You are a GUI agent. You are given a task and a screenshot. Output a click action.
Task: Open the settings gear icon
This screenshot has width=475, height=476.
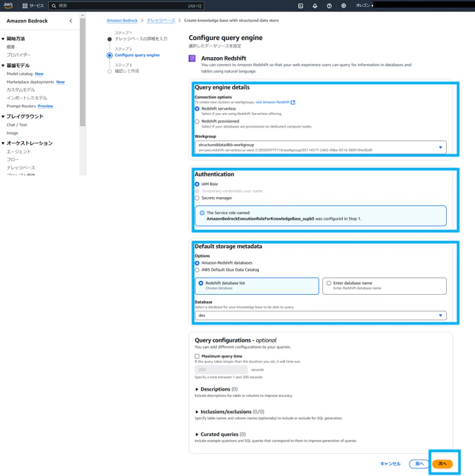pyautogui.click(x=344, y=6)
